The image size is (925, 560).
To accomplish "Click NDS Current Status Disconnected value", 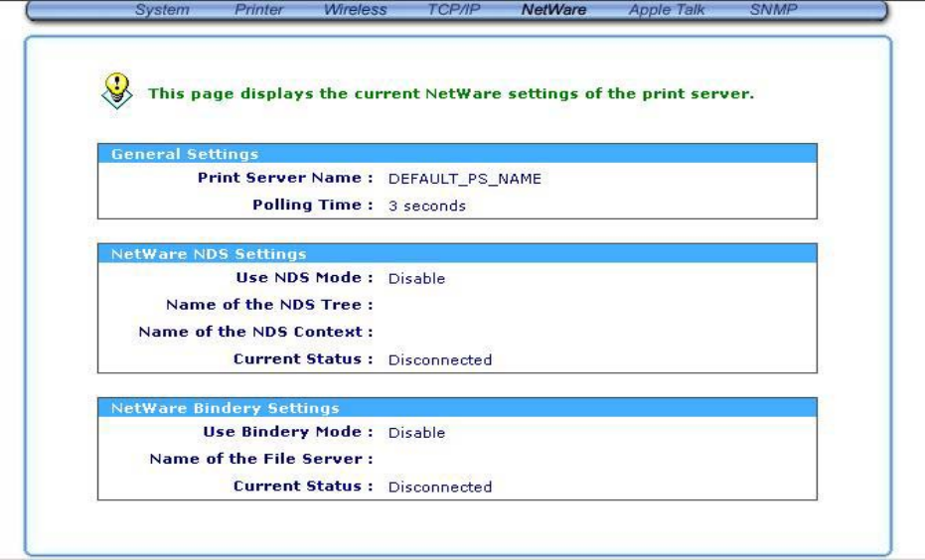I will click(439, 359).
